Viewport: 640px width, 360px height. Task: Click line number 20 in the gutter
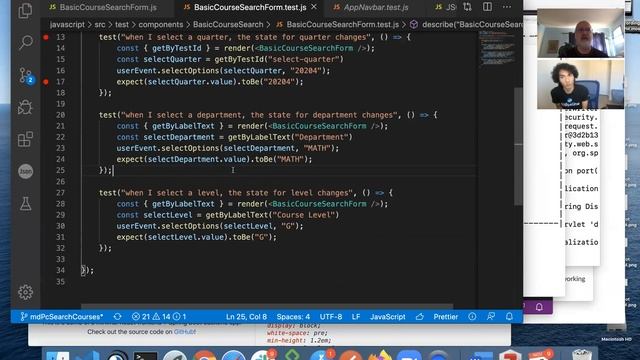click(60, 115)
